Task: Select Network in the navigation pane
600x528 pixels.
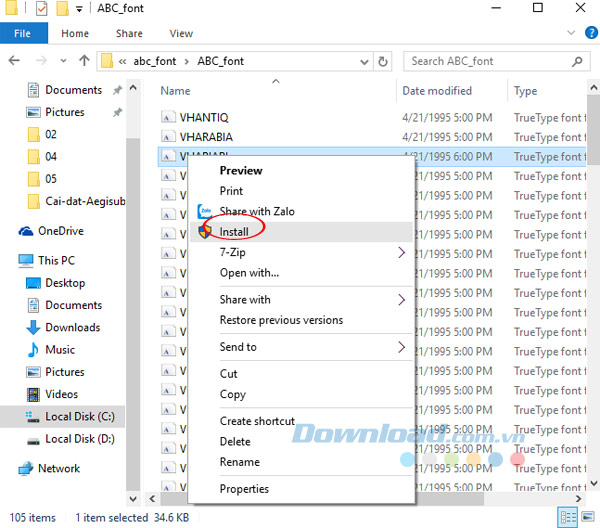Action: 59,469
